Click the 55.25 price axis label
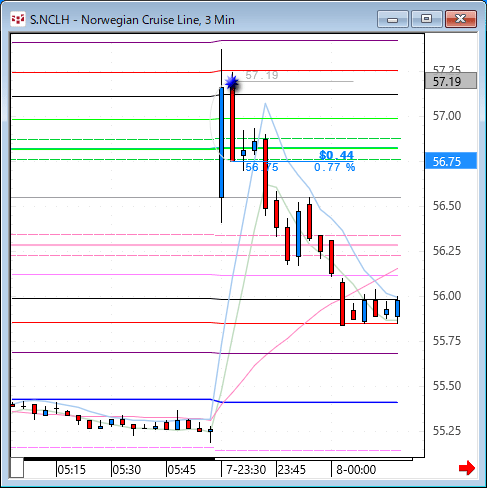 click(447, 431)
